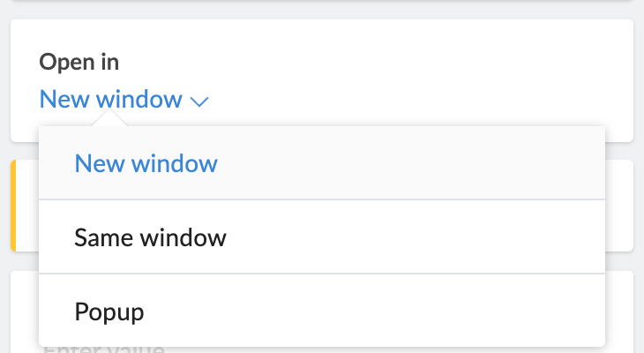Select the highlighted New window option
The height and width of the screenshot is (353, 644).
(146, 163)
